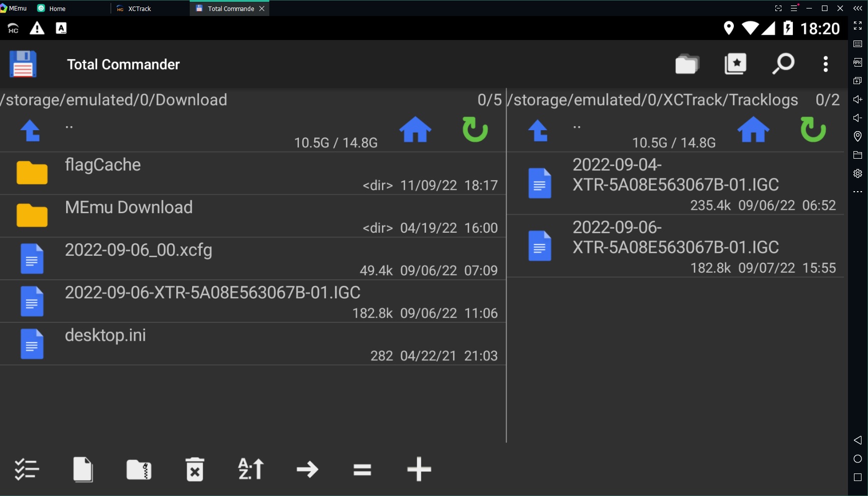Click the equals button to mirror panels
Image resolution: width=868 pixels, height=496 pixels.
pos(361,469)
